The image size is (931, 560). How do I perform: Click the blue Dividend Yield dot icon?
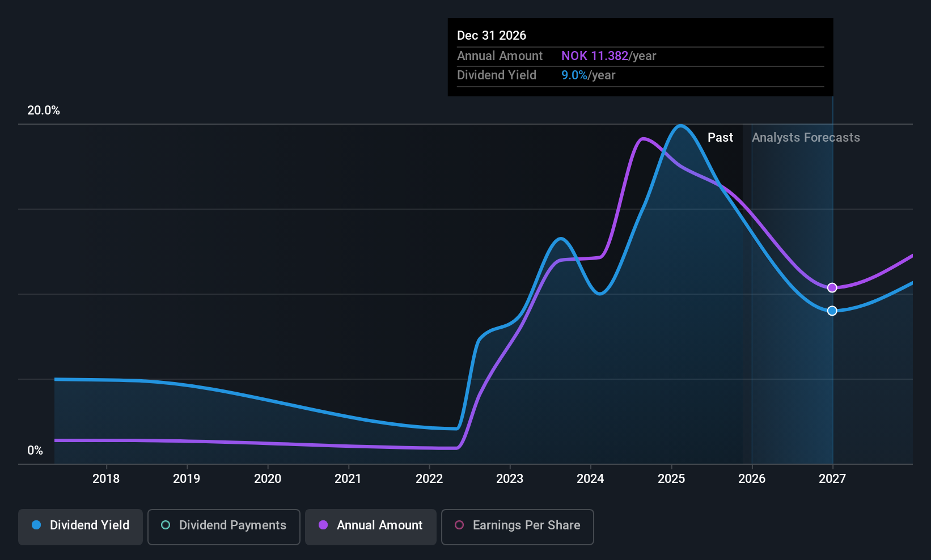(36, 525)
